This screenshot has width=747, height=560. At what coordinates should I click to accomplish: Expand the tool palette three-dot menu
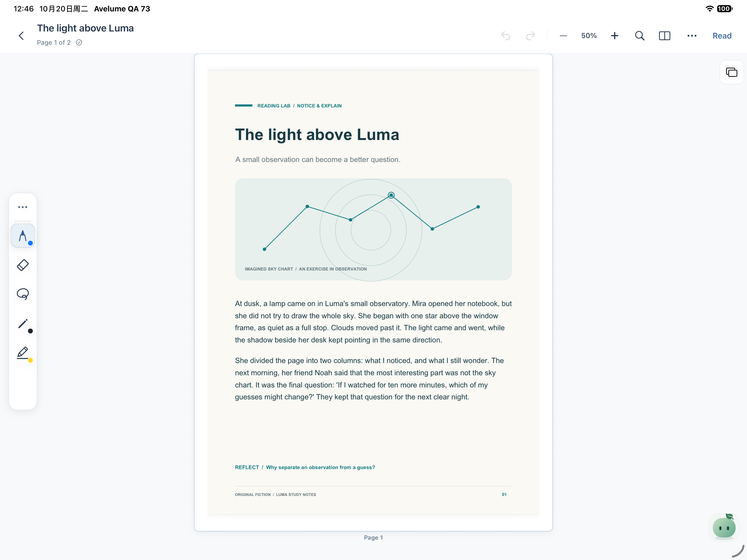[23, 207]
